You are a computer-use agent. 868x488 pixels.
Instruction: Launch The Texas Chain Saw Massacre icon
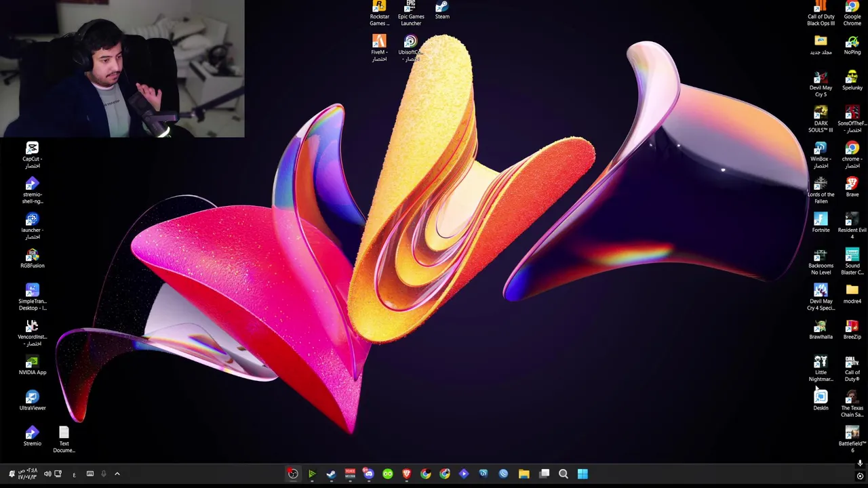click(852, 404)
